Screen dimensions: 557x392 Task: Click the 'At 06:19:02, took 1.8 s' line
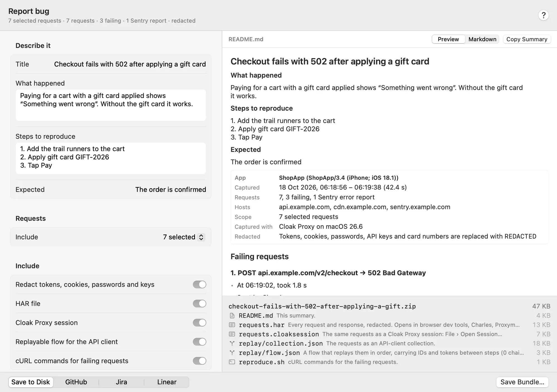(x=272, y=285)
